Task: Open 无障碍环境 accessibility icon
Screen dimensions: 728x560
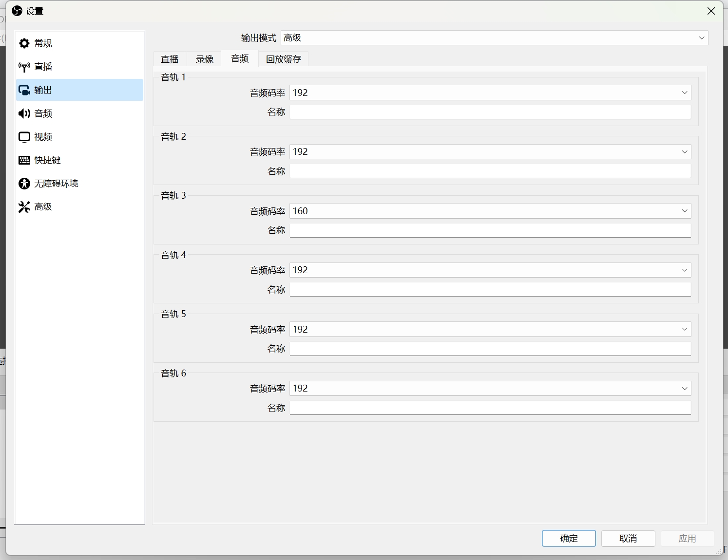Action: (24, 184)
